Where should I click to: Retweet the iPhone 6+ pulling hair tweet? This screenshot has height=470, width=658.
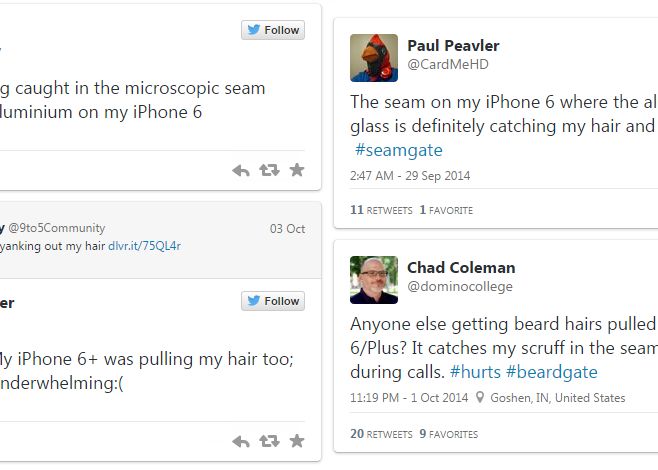269,441
